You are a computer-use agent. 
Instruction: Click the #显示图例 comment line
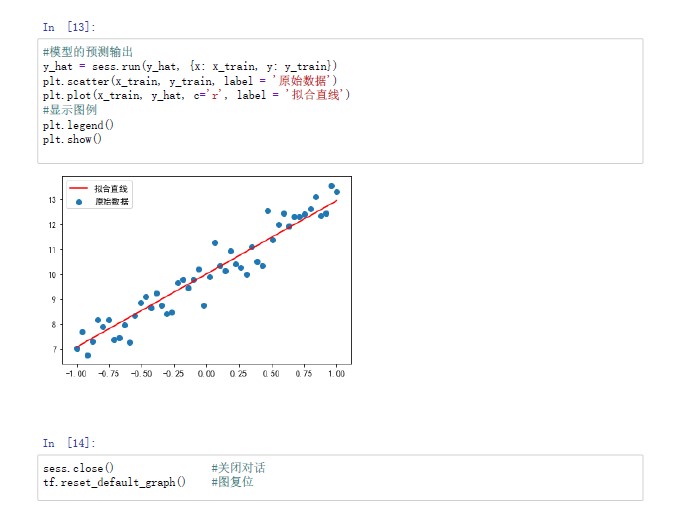point(70,110)
